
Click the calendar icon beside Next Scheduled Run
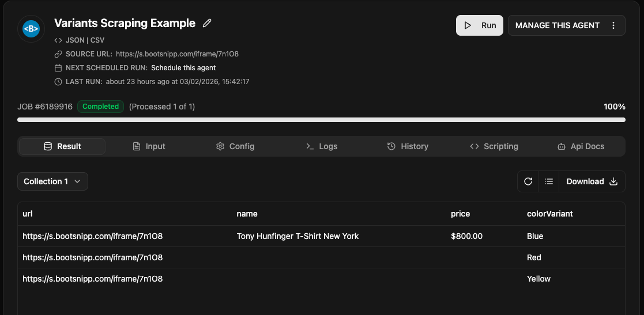pos(58,68)
